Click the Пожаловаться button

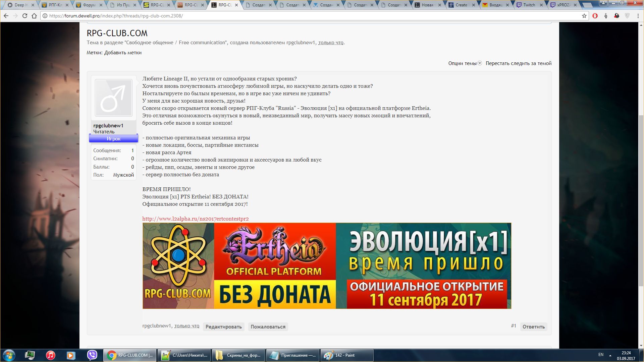point(268,327)
